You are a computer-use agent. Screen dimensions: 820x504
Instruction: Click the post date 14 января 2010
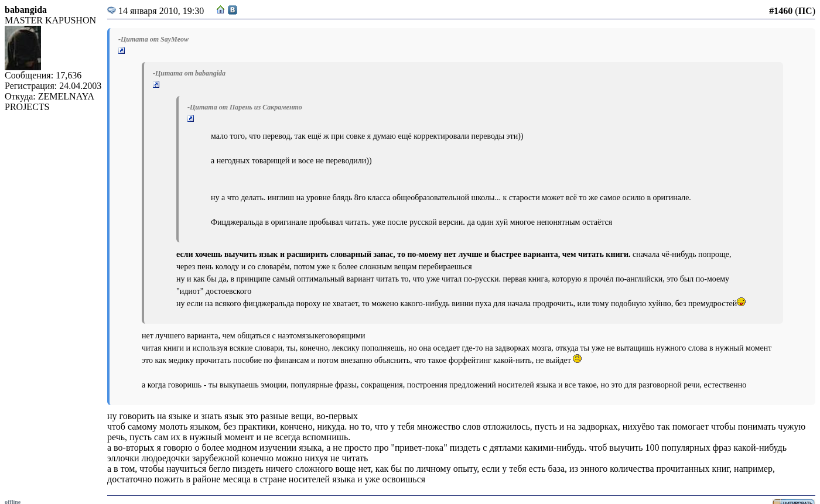coord(161,11)
